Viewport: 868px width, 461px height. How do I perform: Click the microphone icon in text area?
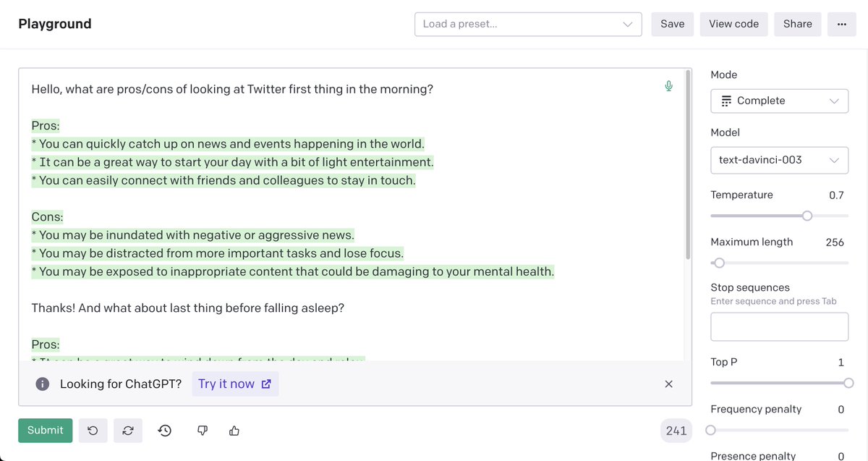tap(669, 87)
